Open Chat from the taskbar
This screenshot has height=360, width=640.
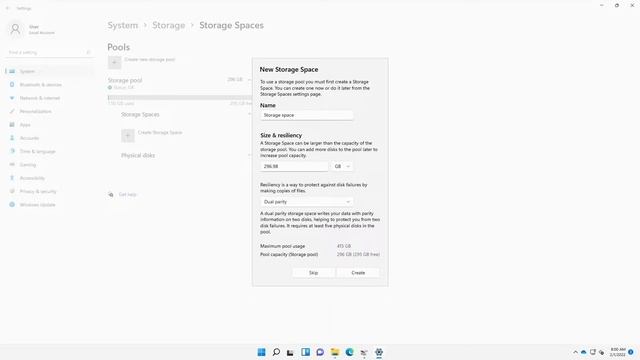pyautogui.click(x=320, y=352)
